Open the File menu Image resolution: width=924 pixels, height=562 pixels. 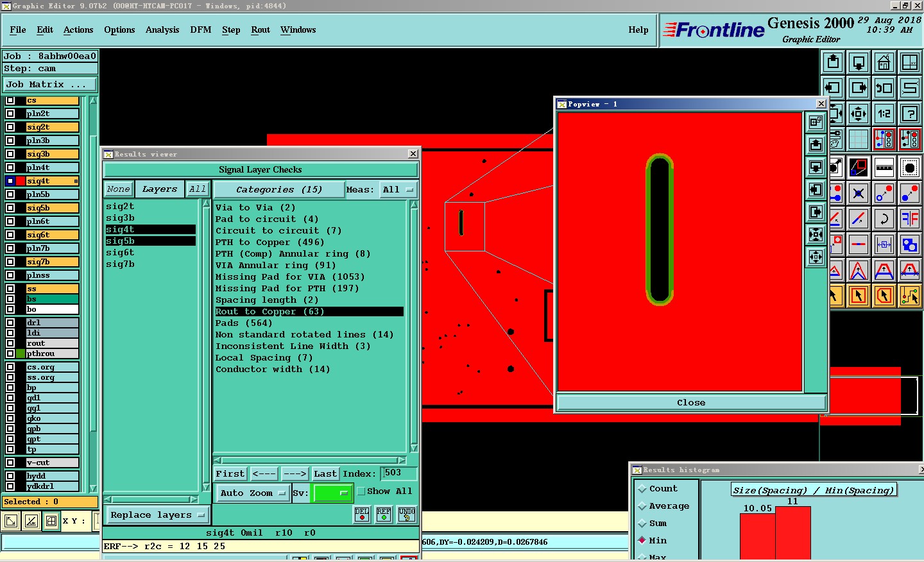click(18, 30)
